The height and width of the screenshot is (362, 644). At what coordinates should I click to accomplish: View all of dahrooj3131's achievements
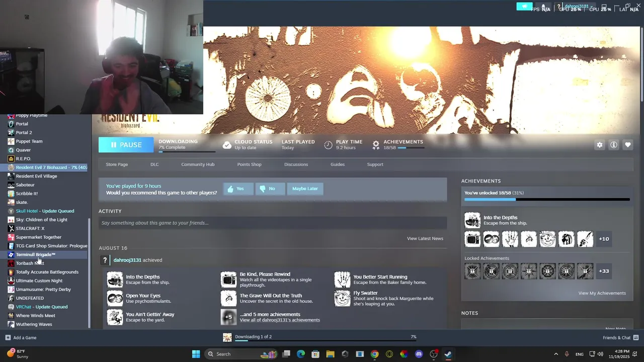click(280, 320)
